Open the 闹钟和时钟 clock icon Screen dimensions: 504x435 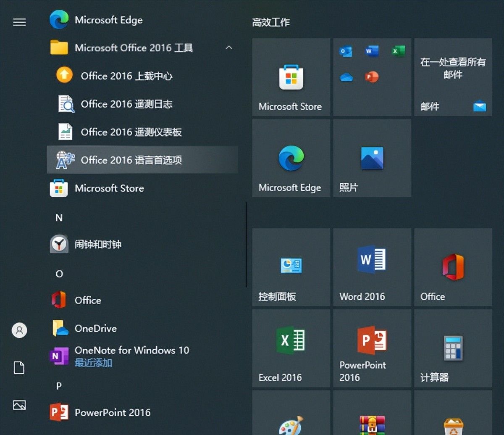[x=59, y=244]
